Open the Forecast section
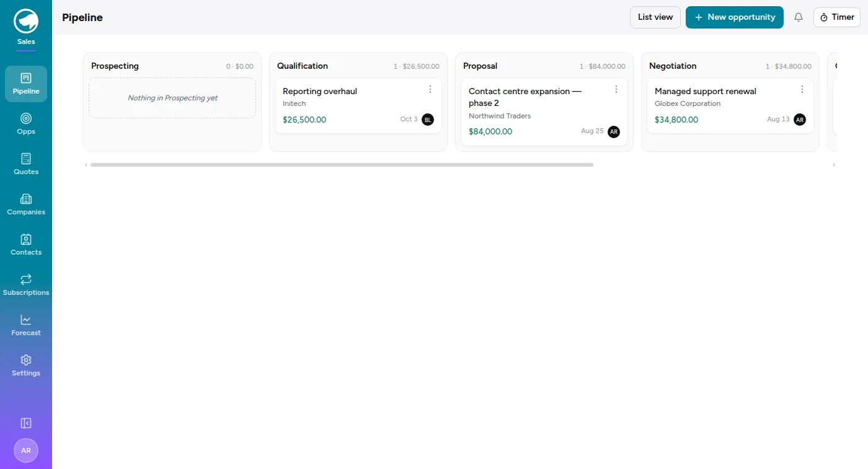Screen dimensions: 868x469 (x=26, y=325)
